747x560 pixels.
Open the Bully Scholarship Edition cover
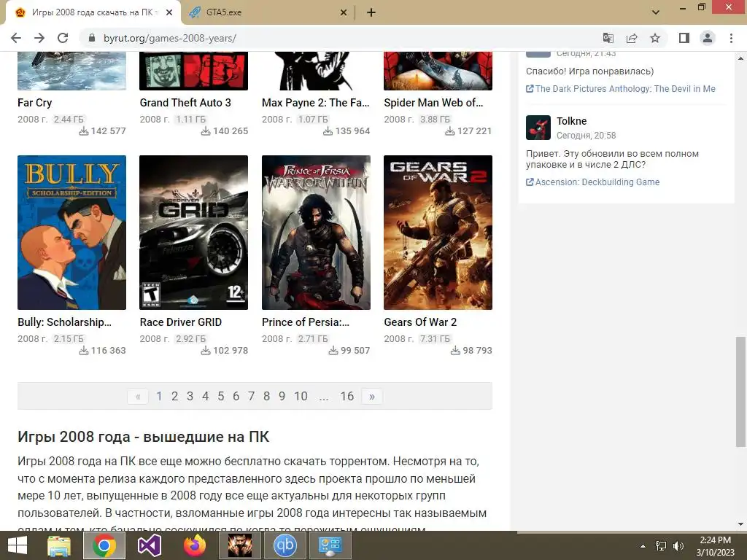(72, 233)
